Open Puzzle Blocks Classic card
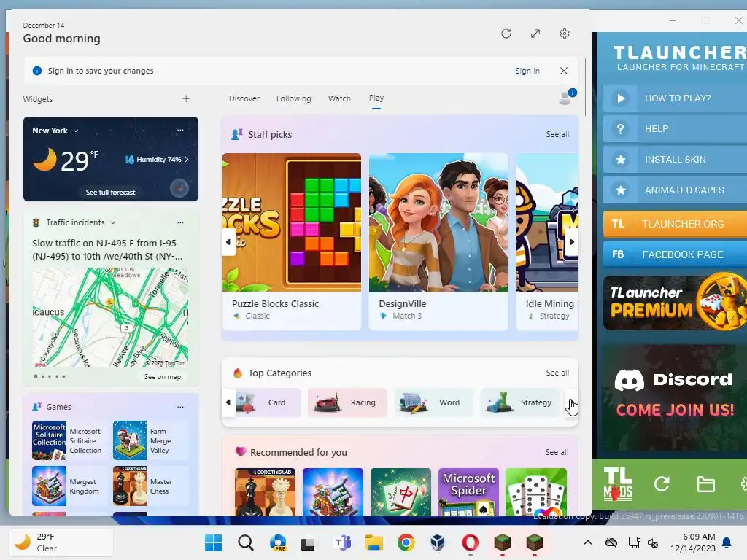The width and height of the screenshot is (747, 560). click(x=292, y=241)
